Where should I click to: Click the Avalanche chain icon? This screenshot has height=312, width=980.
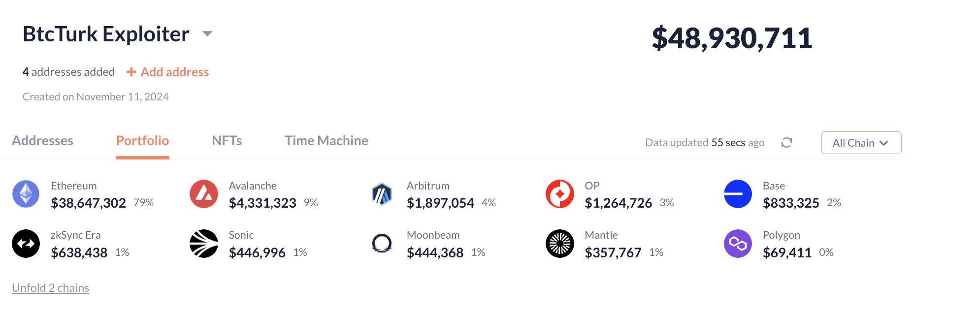point(203,194)
